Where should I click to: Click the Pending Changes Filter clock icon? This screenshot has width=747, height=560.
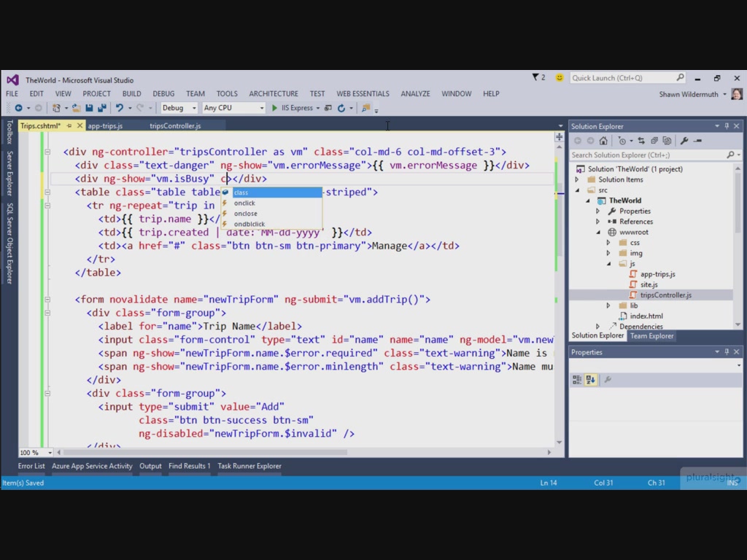pos(622,141)
